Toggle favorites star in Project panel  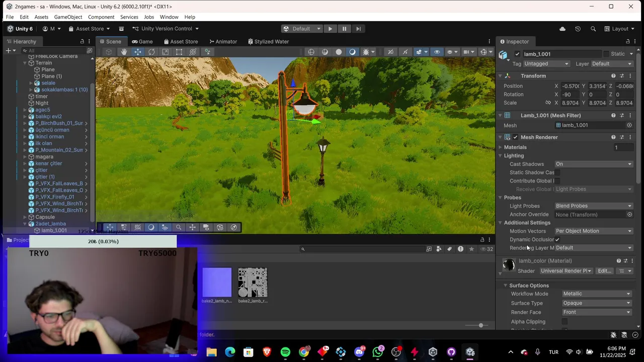pyautogui.click(x=471, y=249)
